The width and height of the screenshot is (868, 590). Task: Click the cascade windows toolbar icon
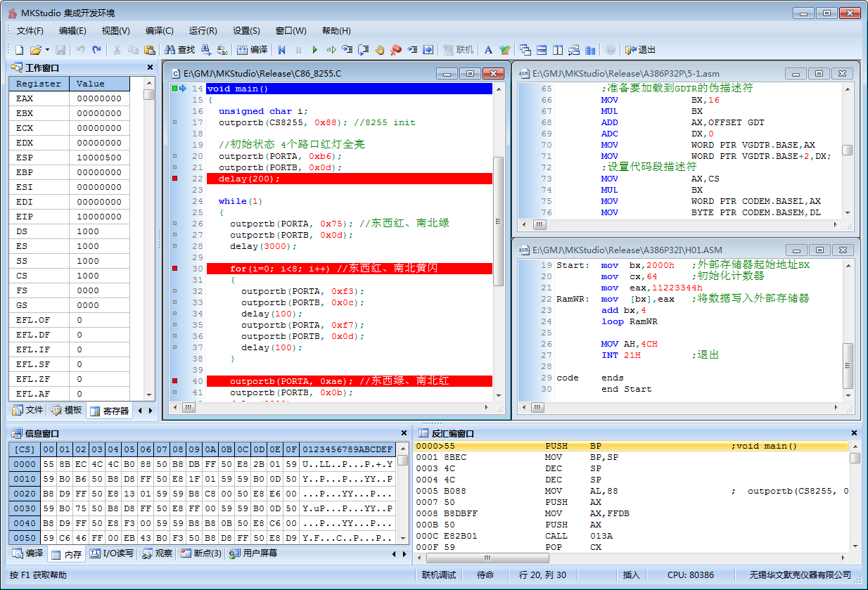pos(525,50)
